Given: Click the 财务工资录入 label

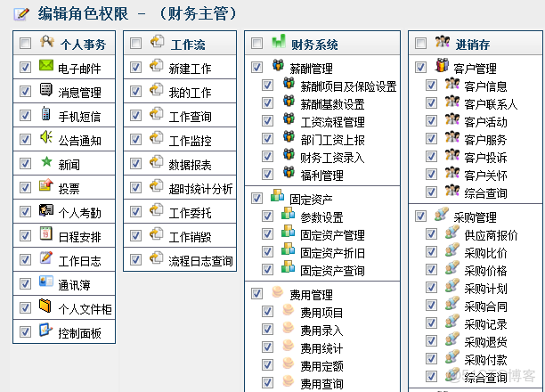Looking at the screenshot, I should tap(333, 158).
